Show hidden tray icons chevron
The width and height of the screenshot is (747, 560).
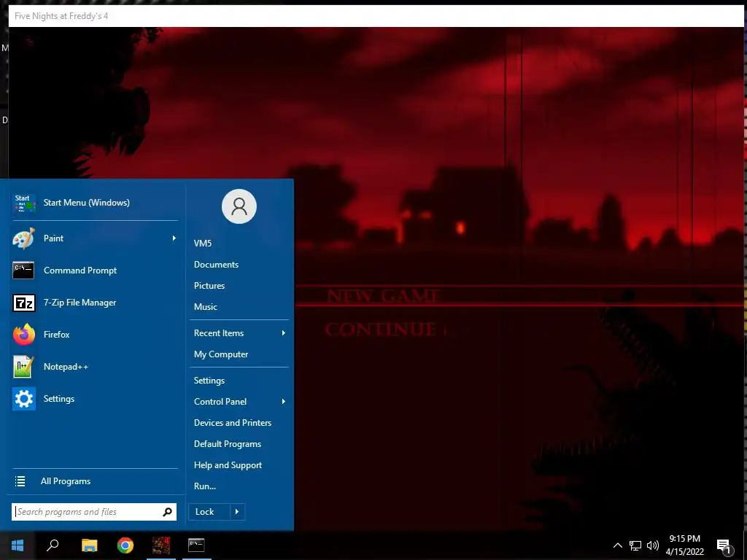(x=617, y=545)
